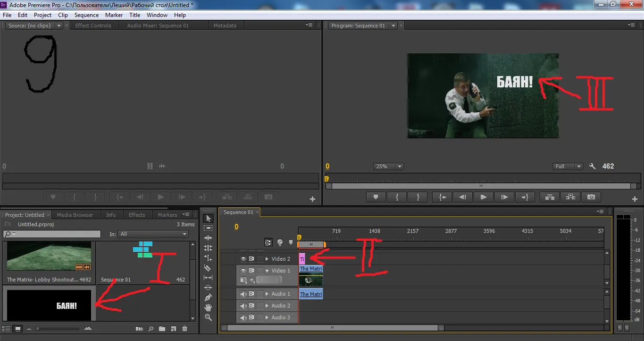Collapse the Video 1 track

click(x=267, y=271)
